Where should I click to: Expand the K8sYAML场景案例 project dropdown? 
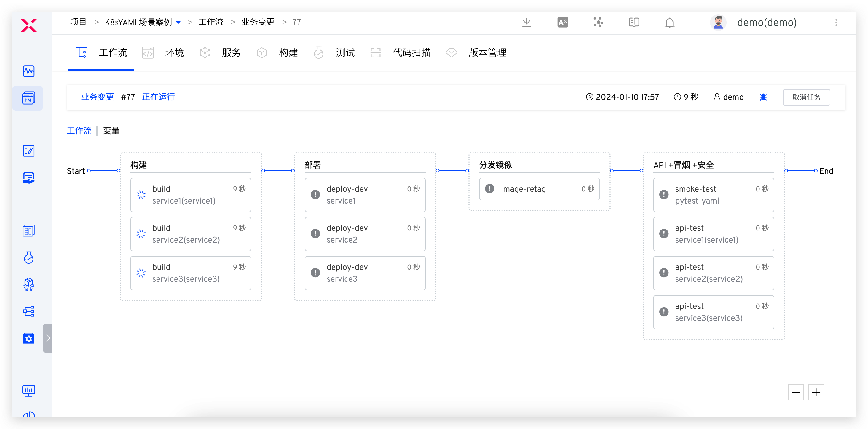click(x=178, y=22)
